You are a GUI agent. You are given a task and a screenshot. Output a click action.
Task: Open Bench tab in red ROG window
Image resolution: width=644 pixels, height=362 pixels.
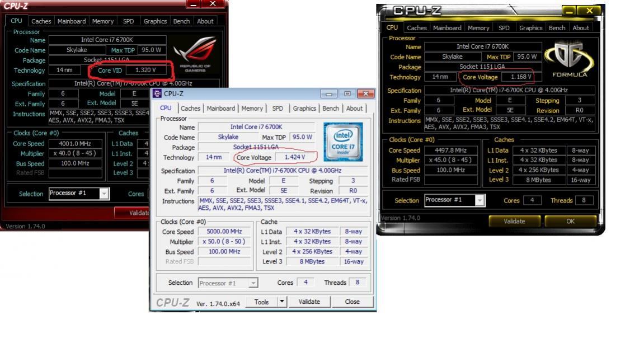[181, 21]
